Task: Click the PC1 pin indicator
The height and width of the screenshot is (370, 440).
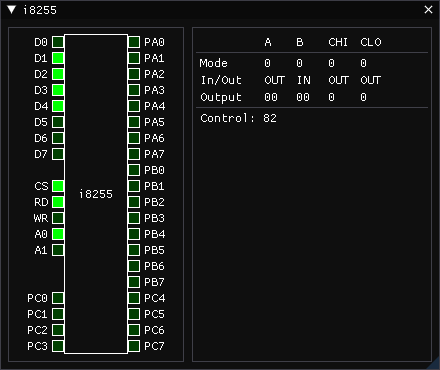Action: [x=58, y=314]
